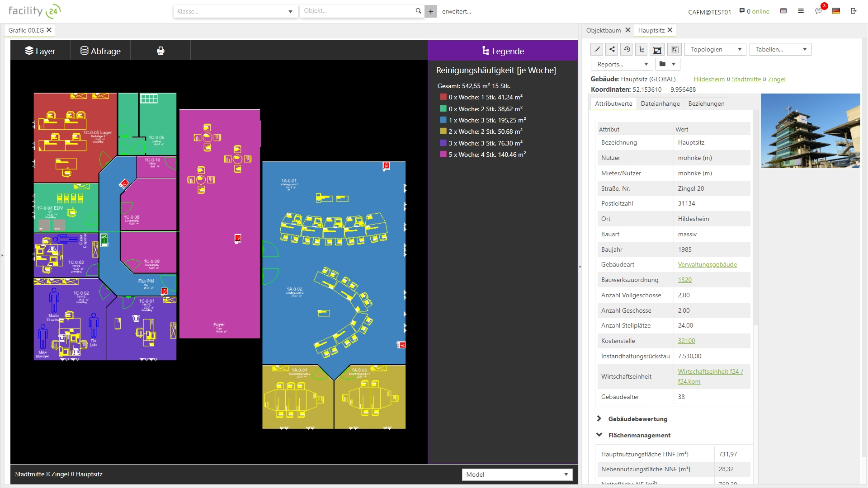This screenshot has height=488, width=868.
Task: Click the share icon in the object toolbar
Action: (612, 49)
